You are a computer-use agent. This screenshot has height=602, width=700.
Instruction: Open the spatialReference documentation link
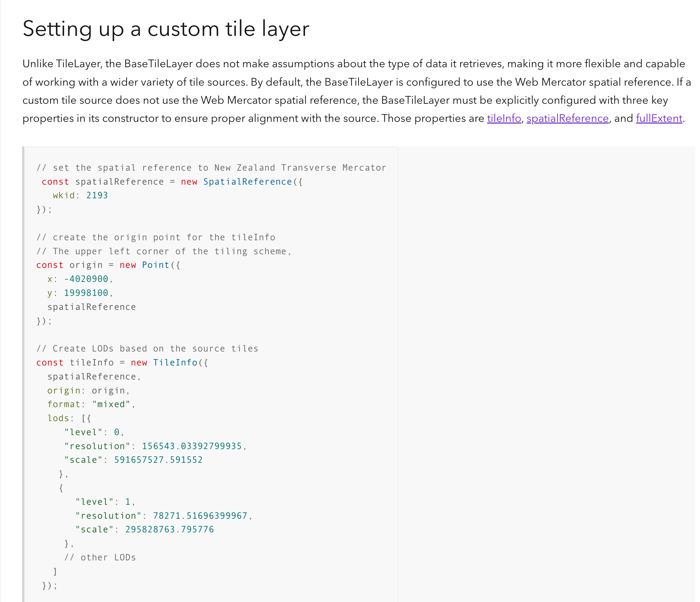pyautogui.click(x=567, y=118)
